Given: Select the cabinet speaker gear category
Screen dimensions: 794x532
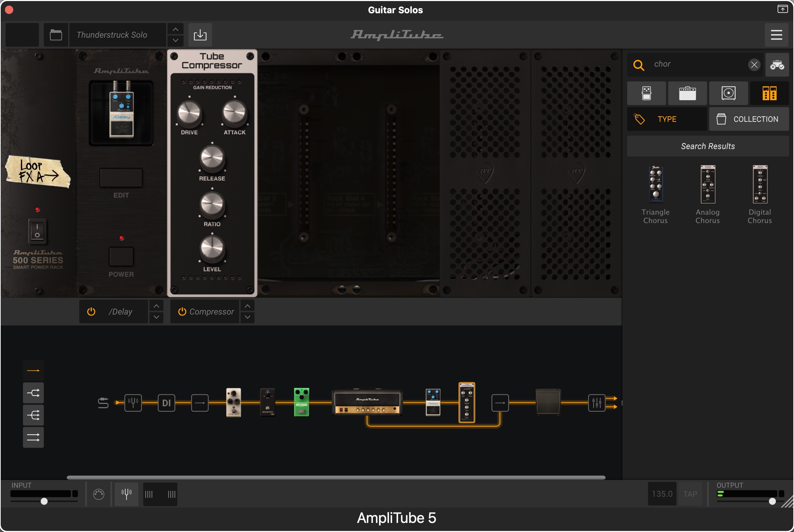Looking at the screenshot, I should [728, 93].
